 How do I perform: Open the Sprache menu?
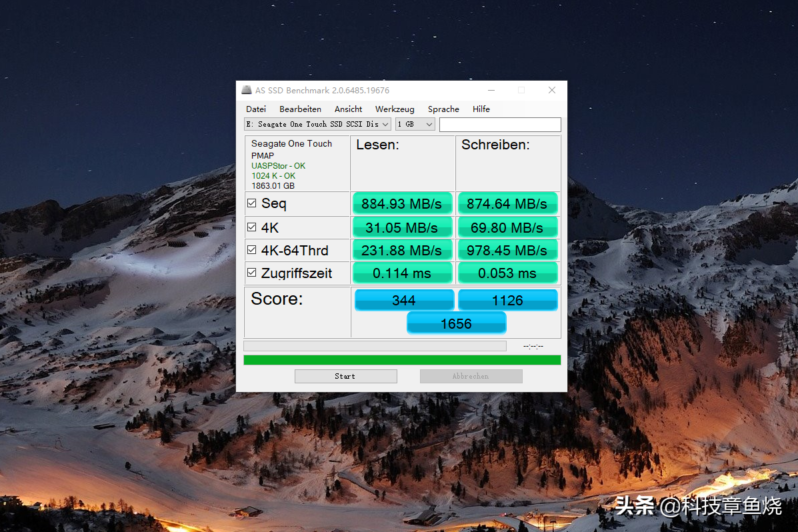coord(443,109)
